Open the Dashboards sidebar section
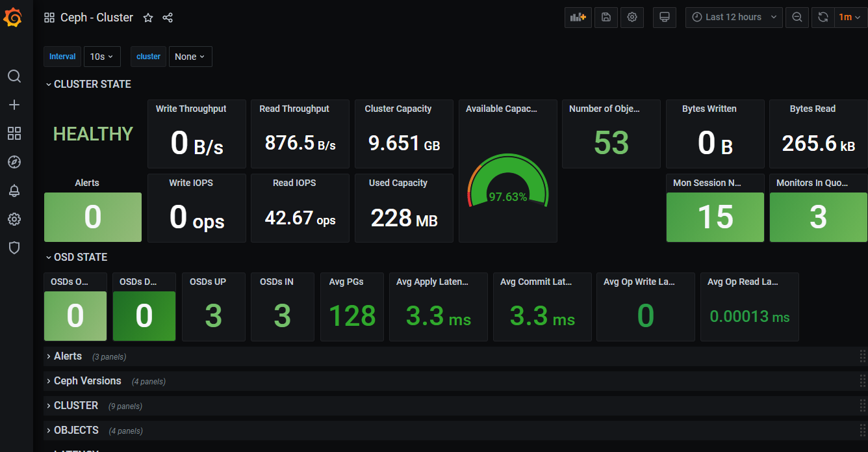Image resolution: width=868 pixels, height=452 pixels. click(14, 133)
